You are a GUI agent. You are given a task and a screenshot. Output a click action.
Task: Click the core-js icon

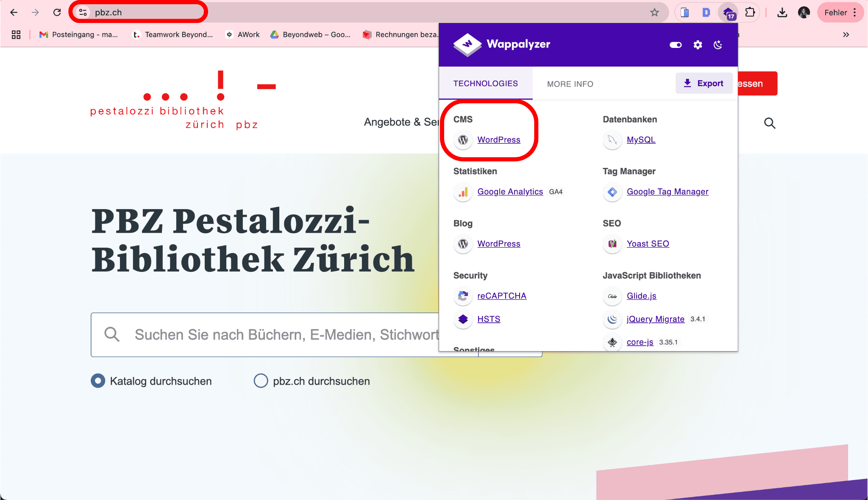[612, 342]
